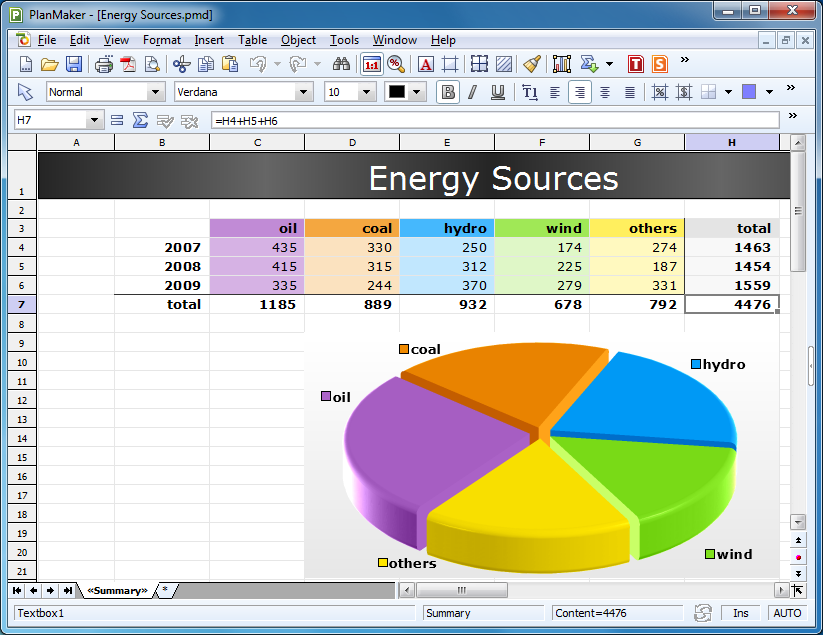
Task: Toggle Italic formatting button
Action: (x=473, y=92)
